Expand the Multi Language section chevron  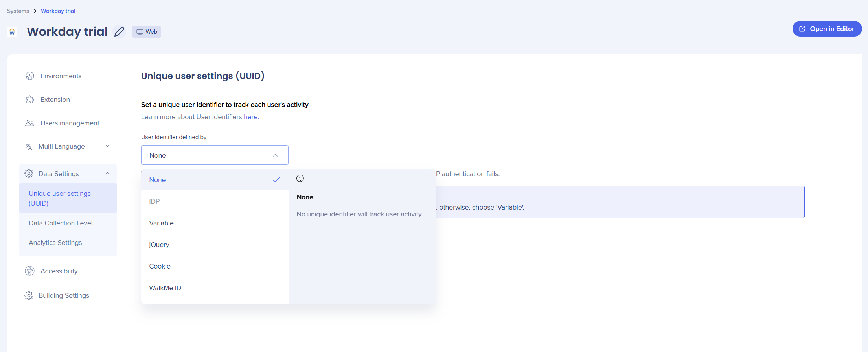[x=107, y=146]
